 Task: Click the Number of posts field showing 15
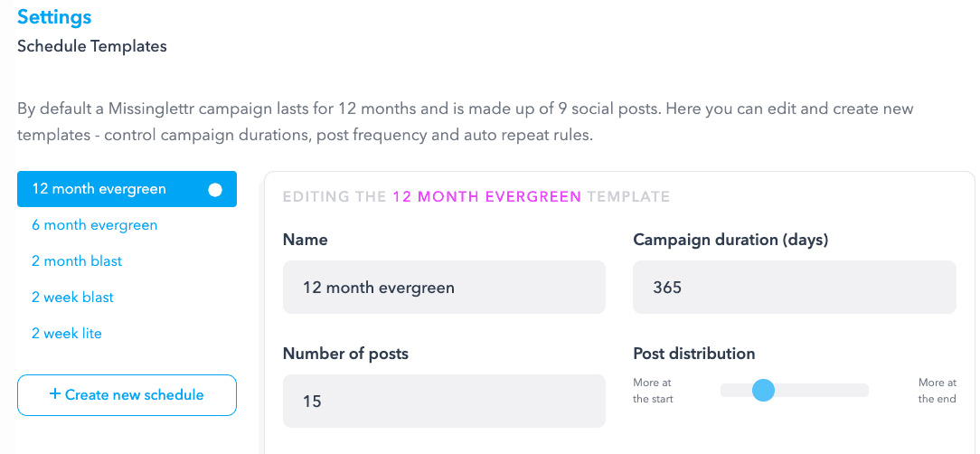point(445,401)
